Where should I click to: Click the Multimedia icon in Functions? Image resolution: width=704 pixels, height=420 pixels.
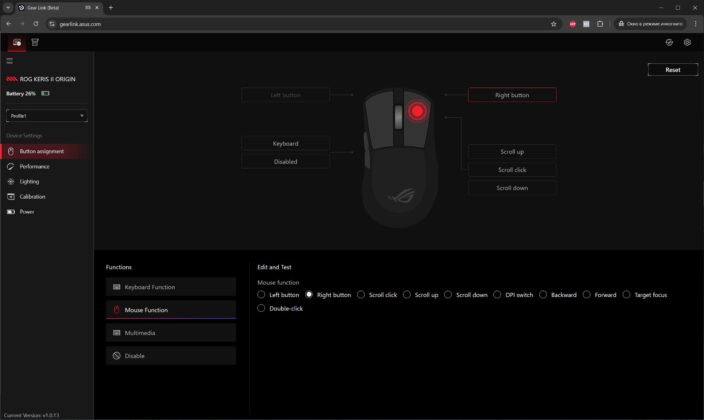[x=116, y=333]
